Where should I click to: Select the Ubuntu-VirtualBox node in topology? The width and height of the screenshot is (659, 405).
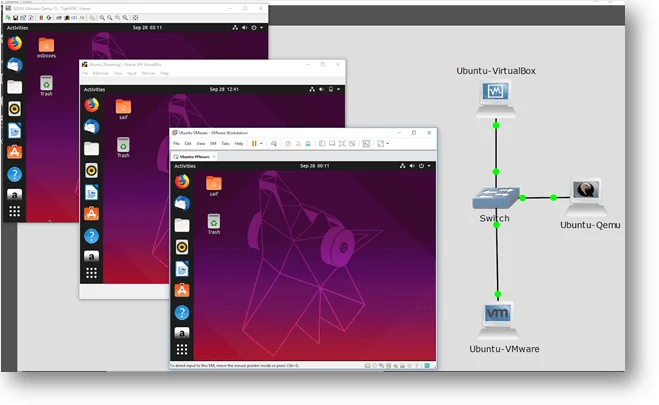496,97
